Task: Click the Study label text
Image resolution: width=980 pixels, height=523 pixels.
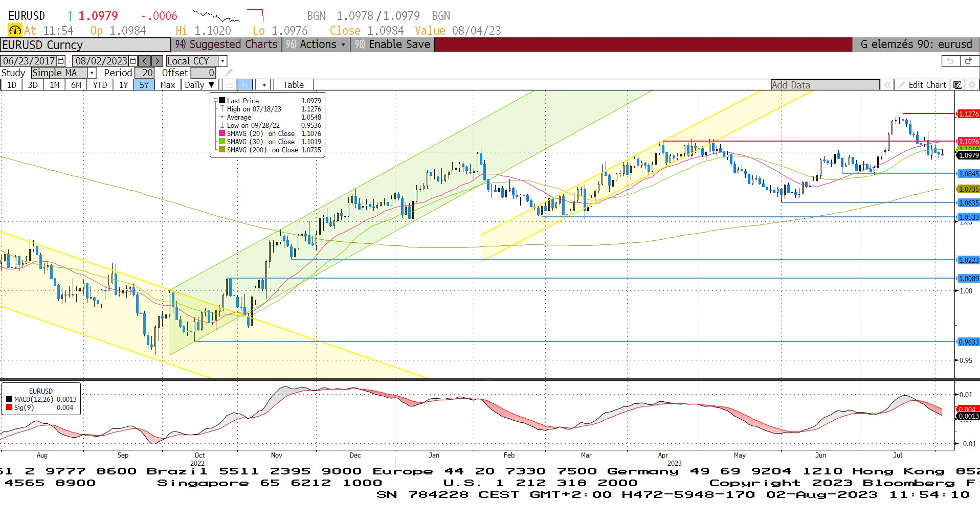Action: (x=13, y=73)
